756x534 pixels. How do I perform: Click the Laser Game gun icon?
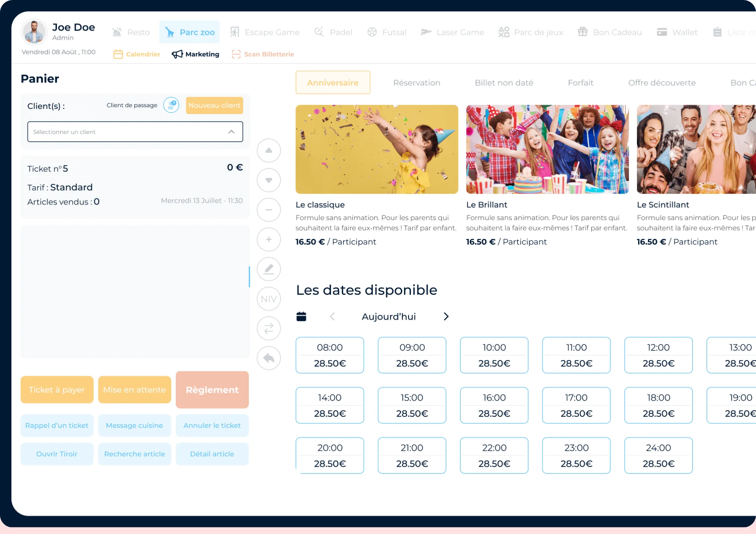tap(426, 32)
